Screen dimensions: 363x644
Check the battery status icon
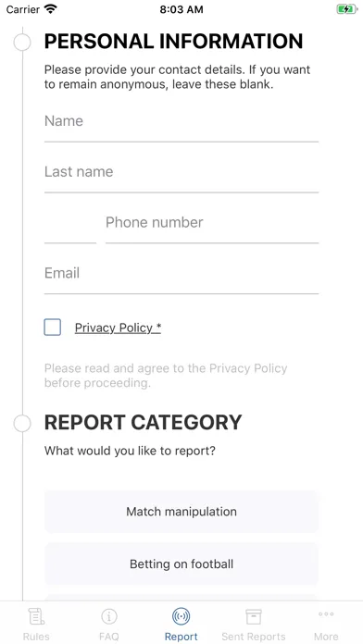click(346, 9)
